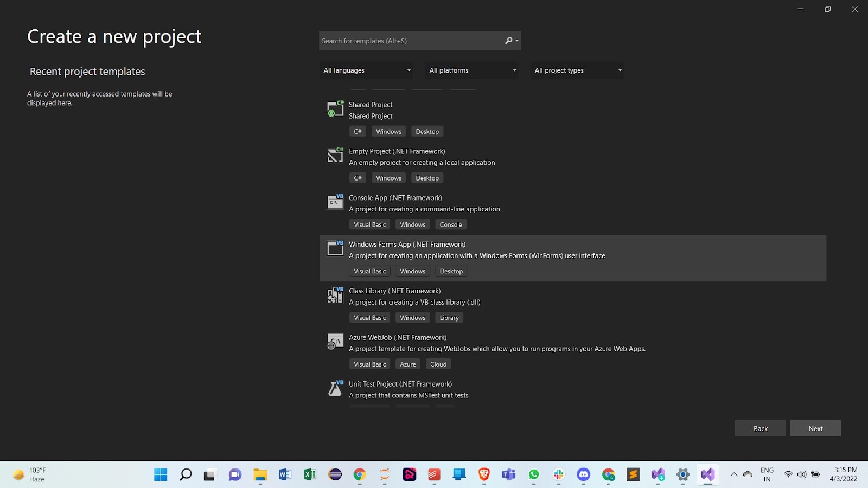Open WhatsApp from the taskbar
Screen dimensions: 868x488
pyautogui.click(x=534, y=474)
